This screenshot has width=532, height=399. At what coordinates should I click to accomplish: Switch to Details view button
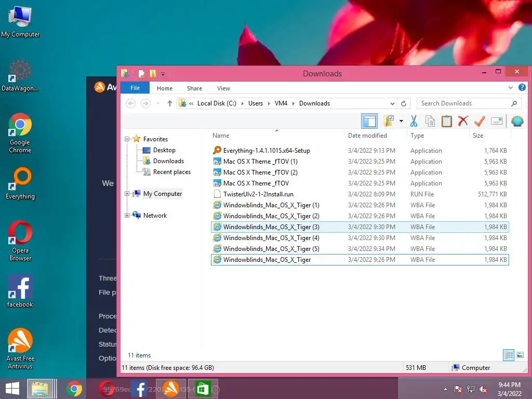tap(508, 355)
